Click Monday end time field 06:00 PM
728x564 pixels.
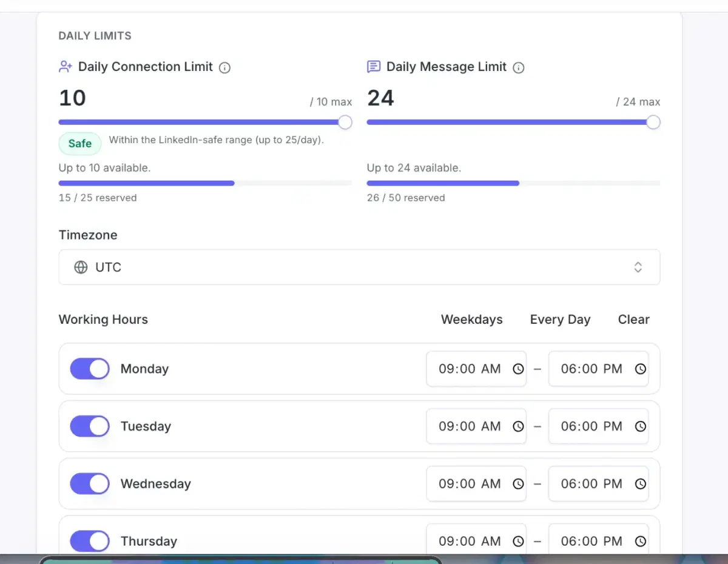coord(599,369)
